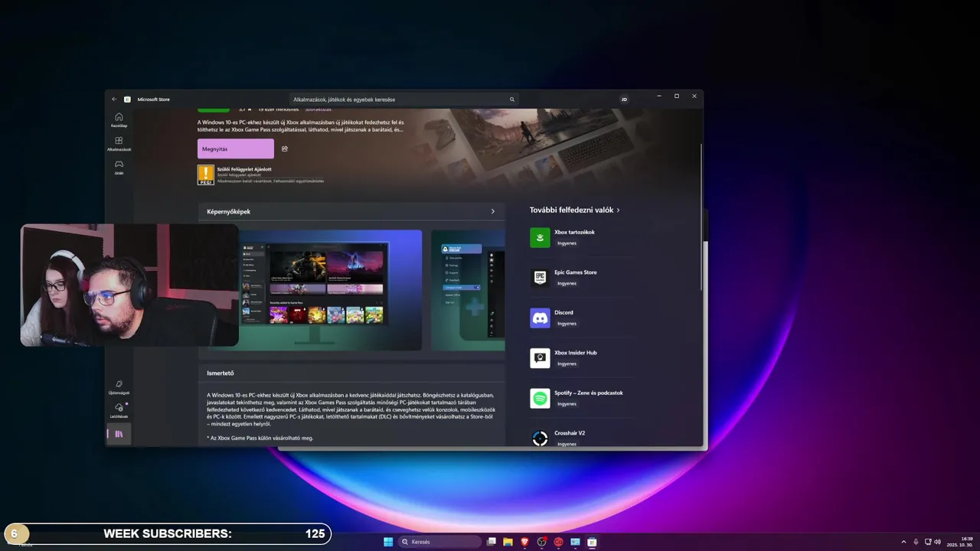Viewport: 980px width, 551px height.
Task: Click the search magnifier in Store
Action: pos(512,99)
